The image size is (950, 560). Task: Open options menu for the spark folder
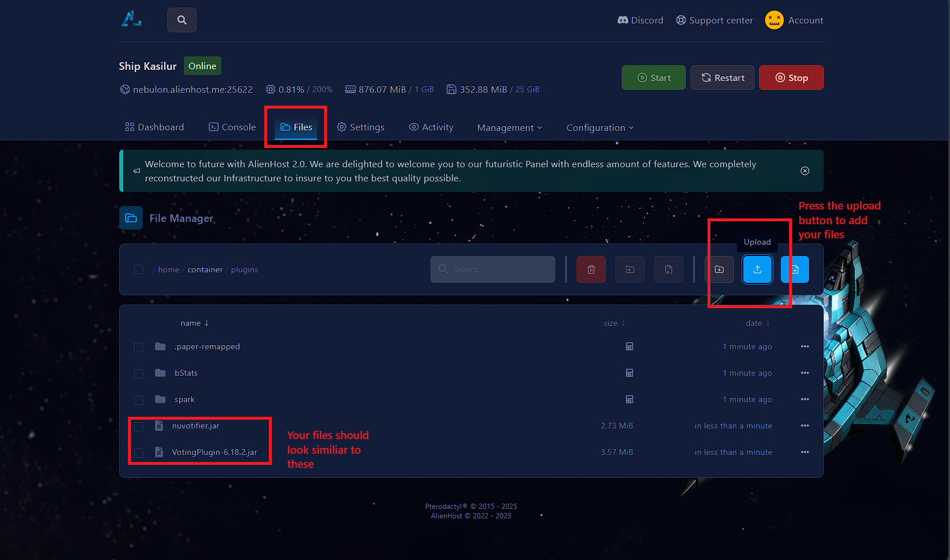(x=804, y=399)
